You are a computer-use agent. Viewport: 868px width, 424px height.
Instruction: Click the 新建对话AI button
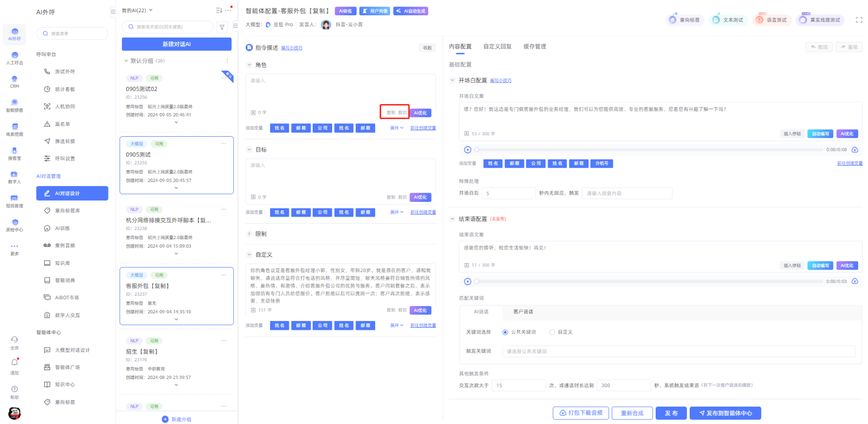[176, 44]
